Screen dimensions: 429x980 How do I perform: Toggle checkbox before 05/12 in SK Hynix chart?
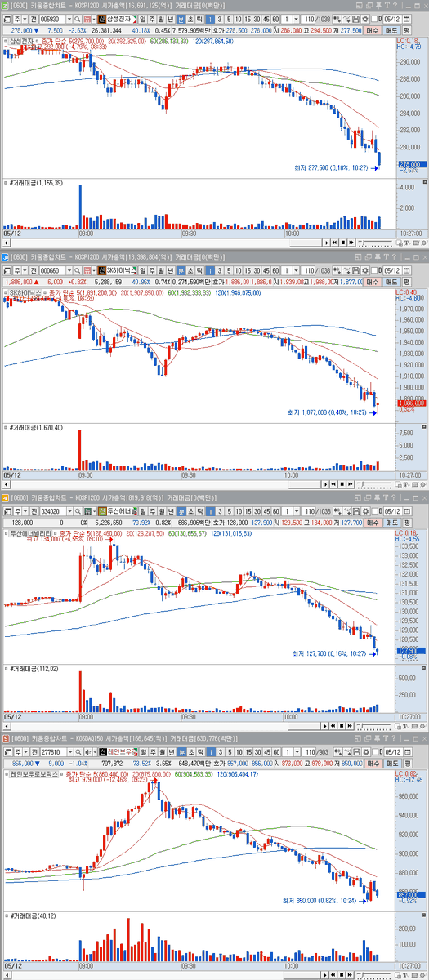click(x=373, y=269)
